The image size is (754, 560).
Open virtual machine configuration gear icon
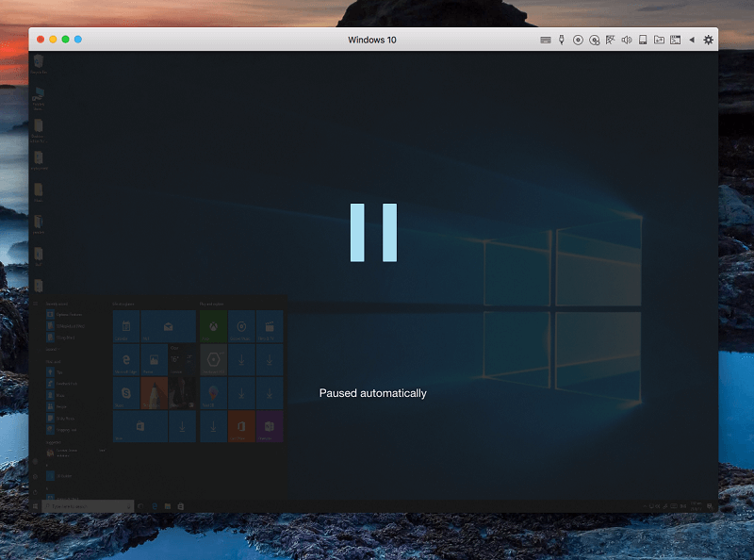tap(709, 40)
